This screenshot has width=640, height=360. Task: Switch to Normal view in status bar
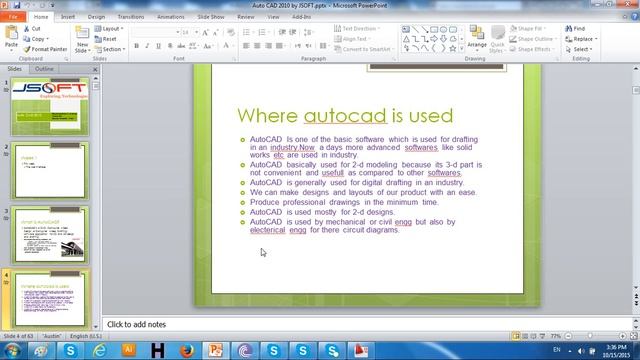[x=516, y=336]
